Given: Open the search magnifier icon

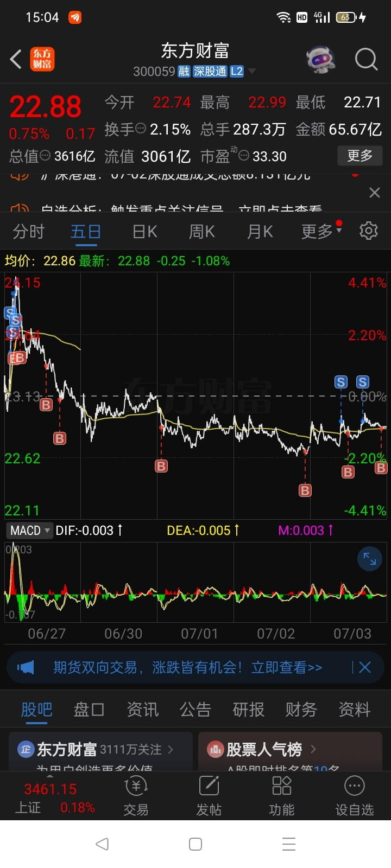Looking at the screenshot, I should click(367, 59).
